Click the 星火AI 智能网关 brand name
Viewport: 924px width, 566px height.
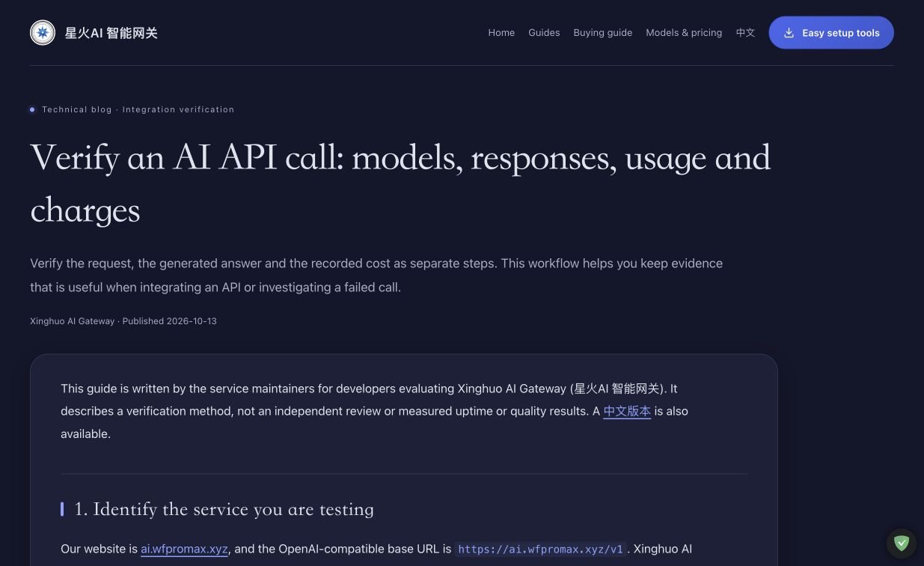pyautogui.click(x=111, y=33)
